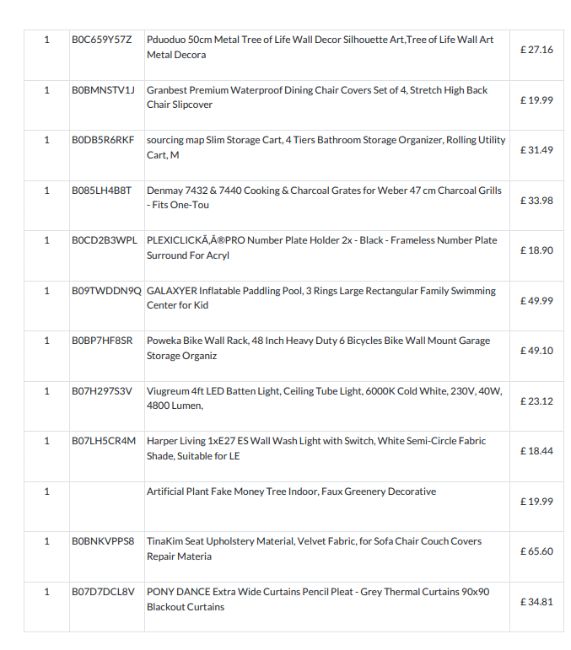Click the B0CD2B3WPL product code
The width and height of the screenshot is (571, 650).
pos(104,240)
